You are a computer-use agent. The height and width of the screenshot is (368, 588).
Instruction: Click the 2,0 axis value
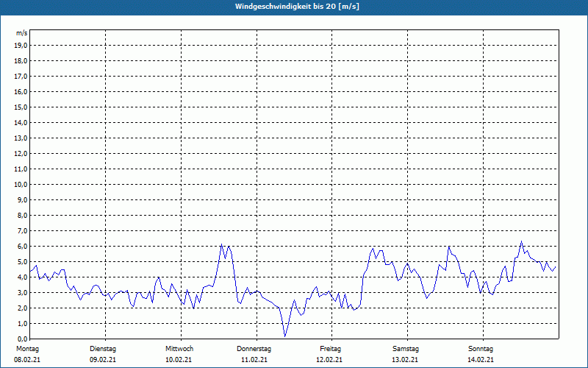(x=22, y=308)
